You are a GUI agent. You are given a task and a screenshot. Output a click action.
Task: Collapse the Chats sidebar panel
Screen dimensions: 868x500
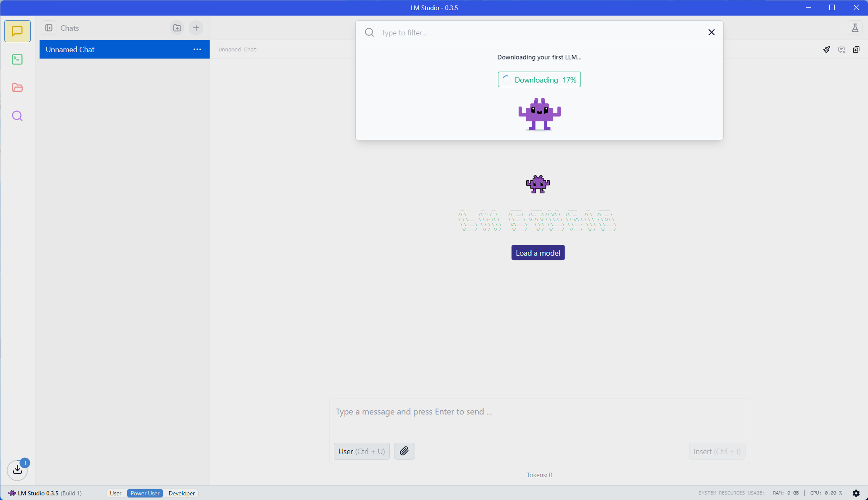pyautogui.click(x=49, y=28)
